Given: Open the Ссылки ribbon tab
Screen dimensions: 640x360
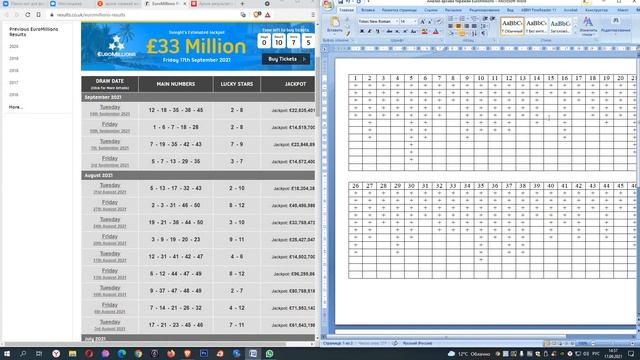Looking at the screenshot, I should [431, 10].
